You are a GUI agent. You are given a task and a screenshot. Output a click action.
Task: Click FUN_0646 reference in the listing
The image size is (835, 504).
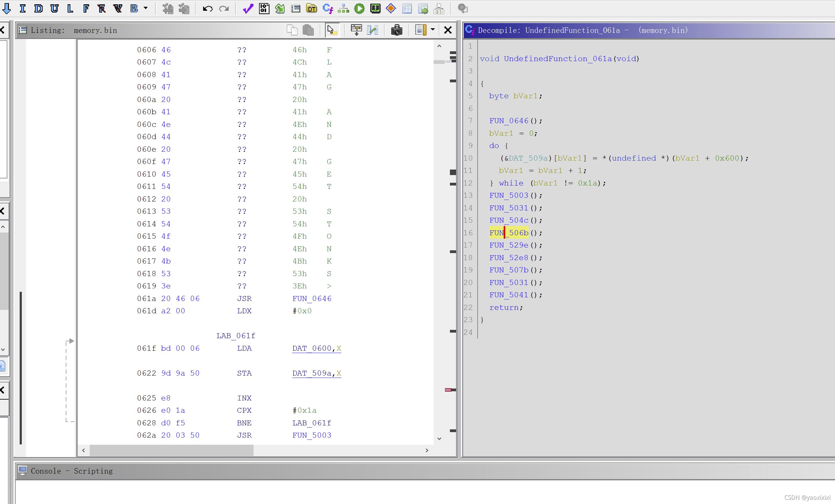[x=311, y=299]
